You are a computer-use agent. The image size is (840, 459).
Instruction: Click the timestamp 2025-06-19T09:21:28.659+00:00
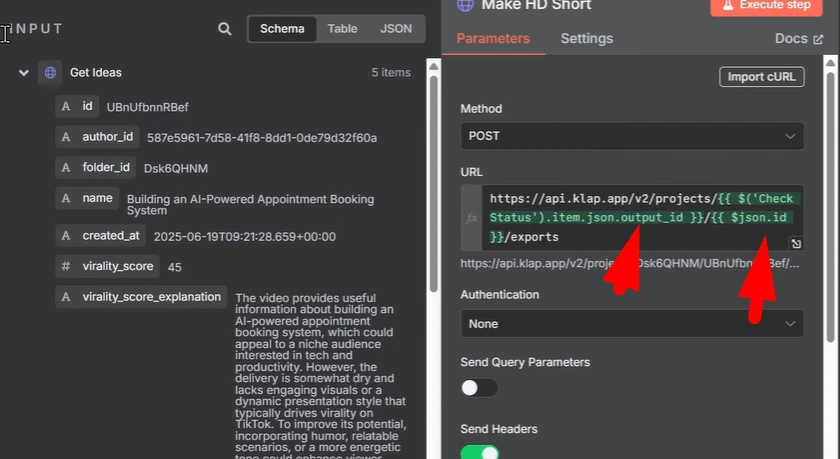point(245,237)
